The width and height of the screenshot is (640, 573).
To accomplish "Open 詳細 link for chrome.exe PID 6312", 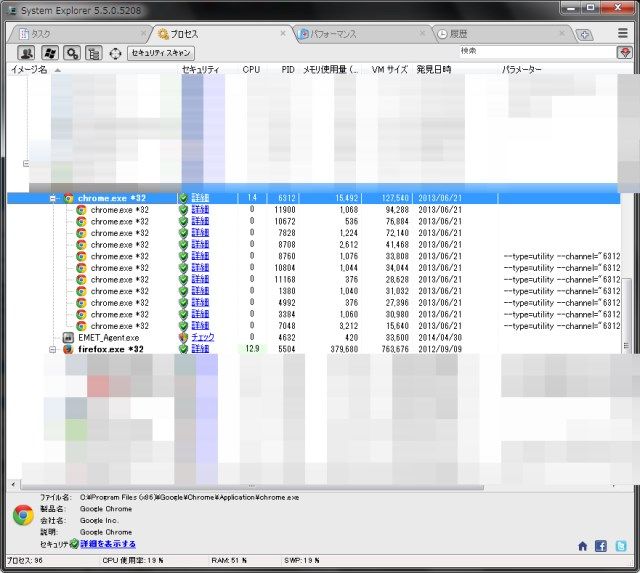I will [x=200, y=198].
